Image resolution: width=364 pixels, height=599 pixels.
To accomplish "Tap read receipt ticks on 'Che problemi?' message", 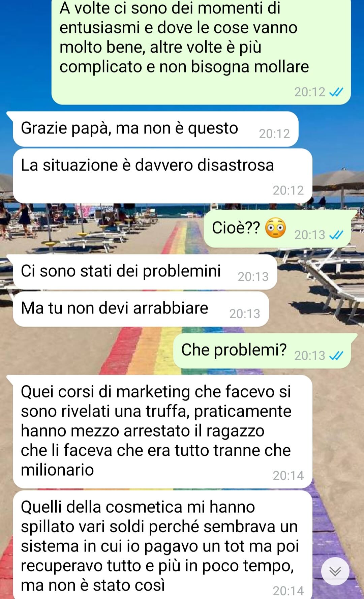I will [x=336, y=355].
